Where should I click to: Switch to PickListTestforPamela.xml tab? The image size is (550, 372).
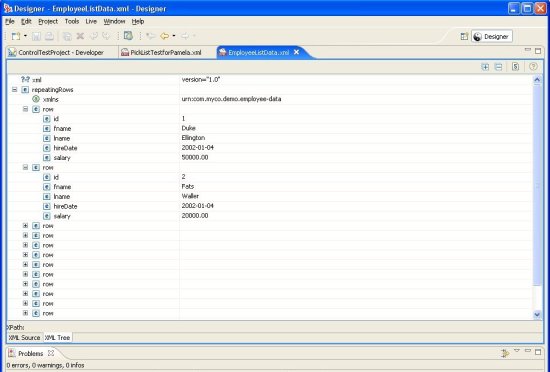162,53
